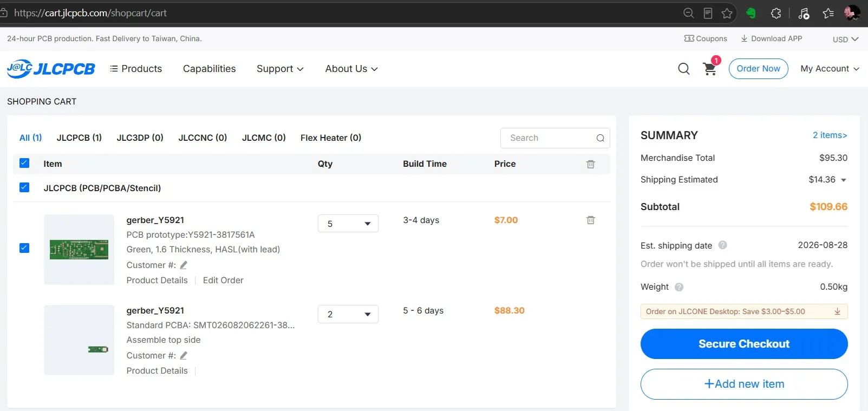Click the JLCONE Desktop download arrow
The height and width of the screenshot is (411, 868).
[x=837, y=311]
